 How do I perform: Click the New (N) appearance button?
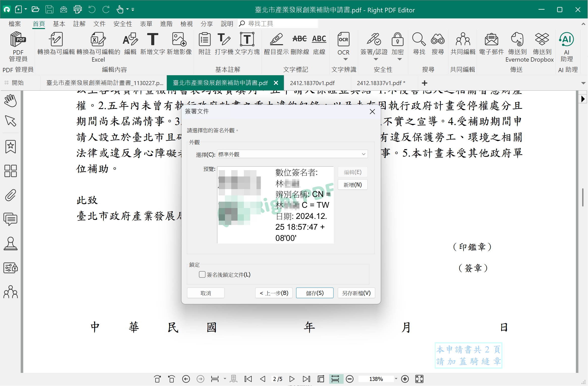[x=352, y=185]
